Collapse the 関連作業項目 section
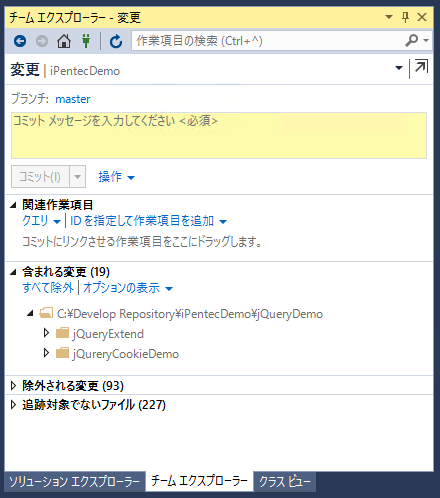This screenshot has width=440, height=498. 13,205
